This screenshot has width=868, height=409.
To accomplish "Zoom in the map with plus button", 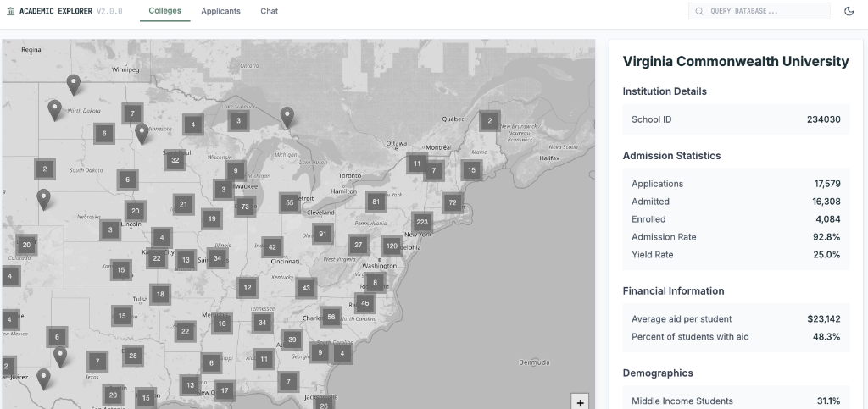I will 580,402.
